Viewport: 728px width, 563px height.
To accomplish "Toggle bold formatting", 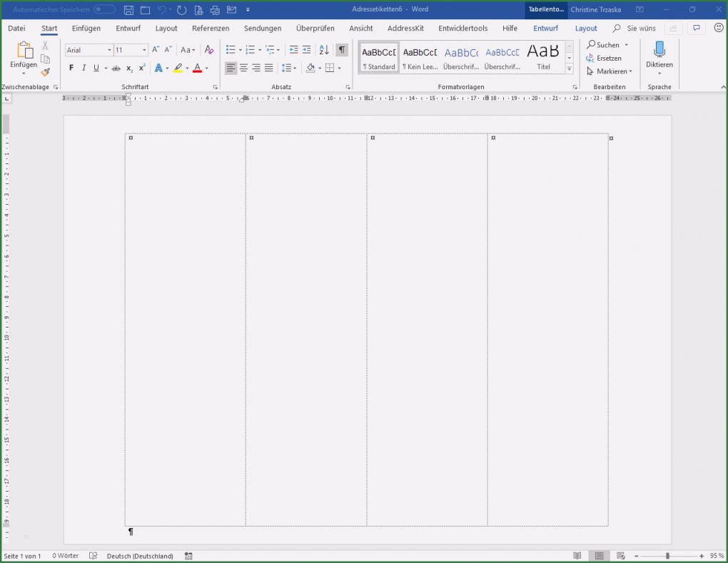I will click(71, 68).
